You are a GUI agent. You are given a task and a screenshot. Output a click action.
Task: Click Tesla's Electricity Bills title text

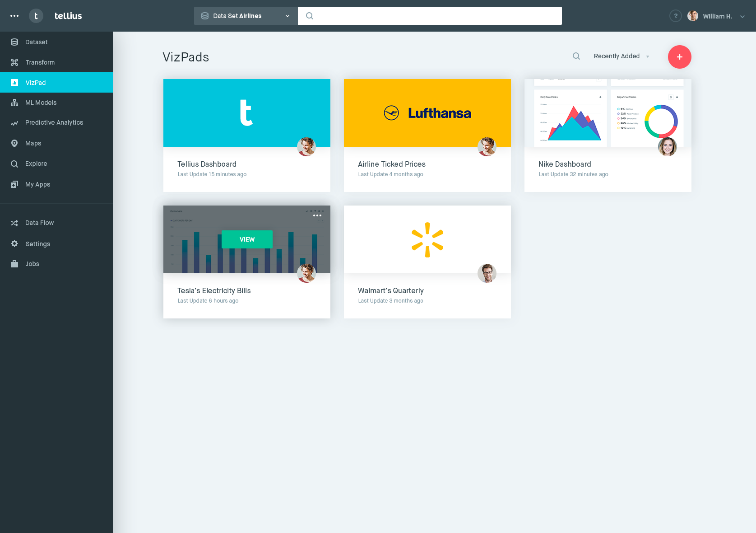214,291
